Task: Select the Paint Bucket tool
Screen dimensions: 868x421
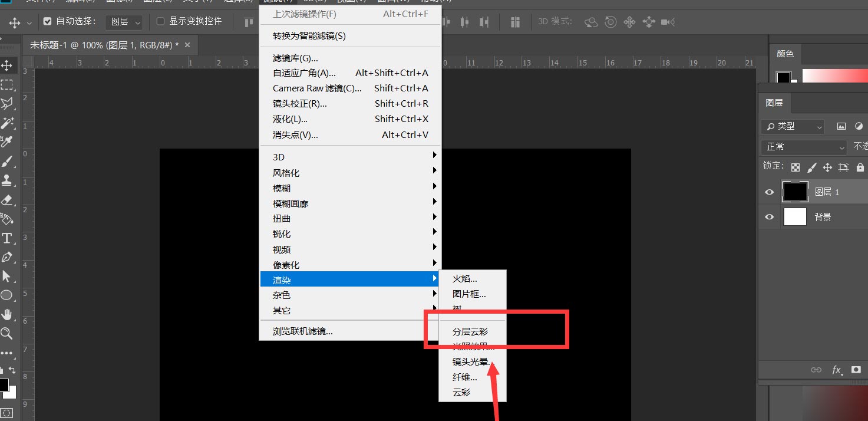Action: 7,219
